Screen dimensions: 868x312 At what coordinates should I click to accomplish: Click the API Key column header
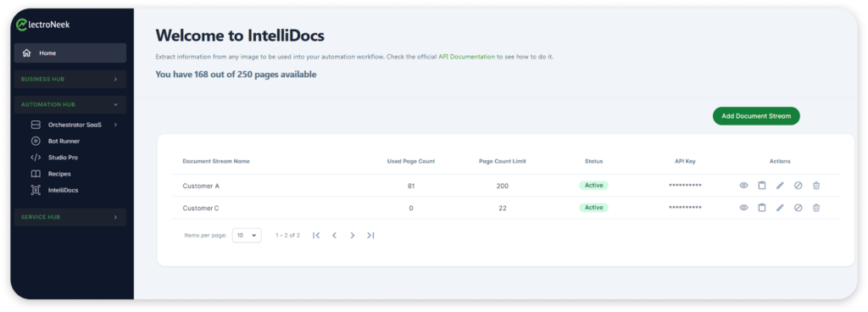pyautogui.click(x=685, y=162)
